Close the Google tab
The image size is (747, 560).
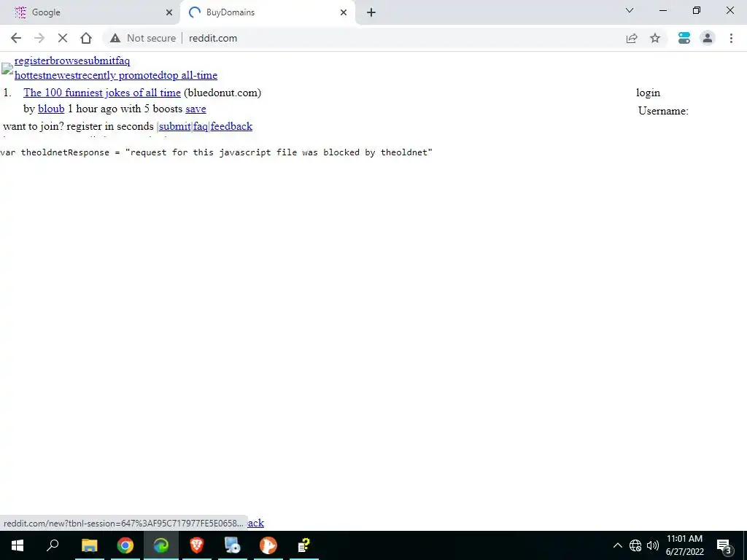tap(169, 12)
